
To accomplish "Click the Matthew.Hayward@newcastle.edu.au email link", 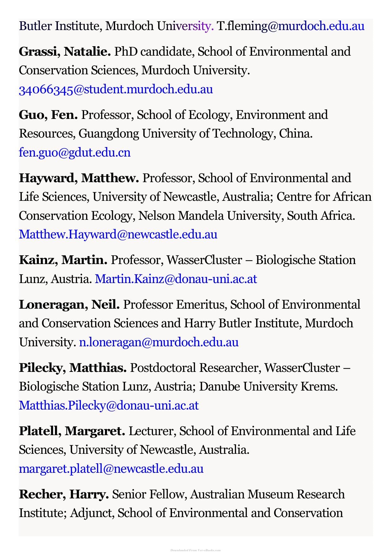I will tap(118, 235).
